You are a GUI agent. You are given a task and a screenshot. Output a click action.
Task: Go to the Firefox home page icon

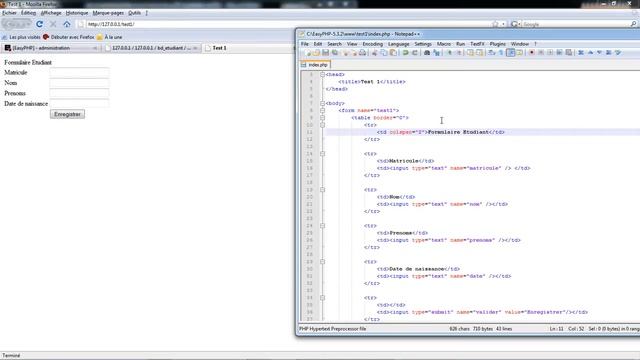point(67,24)
